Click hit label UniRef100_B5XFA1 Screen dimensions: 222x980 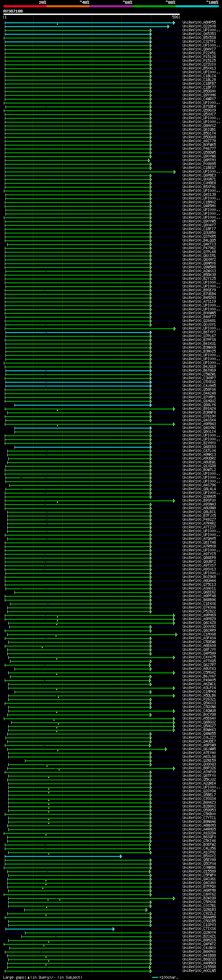point(199,187)
